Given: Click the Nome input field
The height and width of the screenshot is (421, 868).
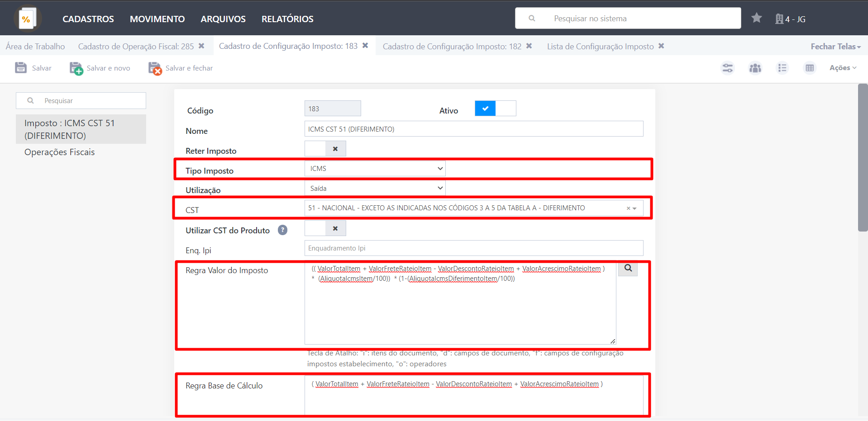Looking at the screenshot, I should [x=474, y=129].
